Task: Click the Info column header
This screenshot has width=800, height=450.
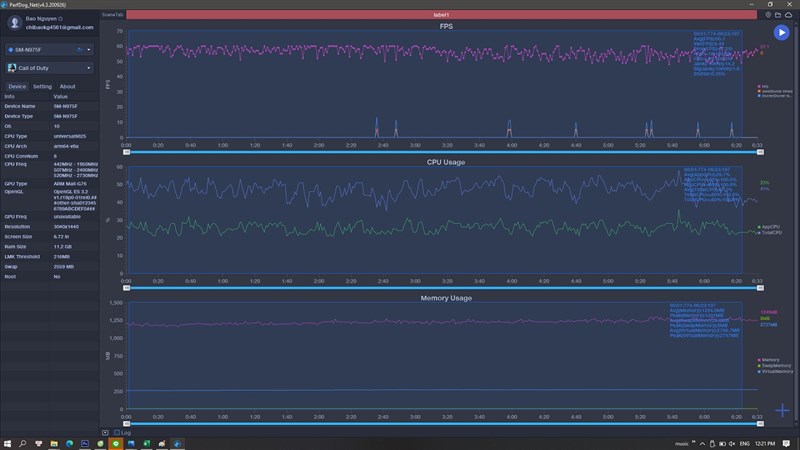Action: pyautogui.click(x=10, y=96)
